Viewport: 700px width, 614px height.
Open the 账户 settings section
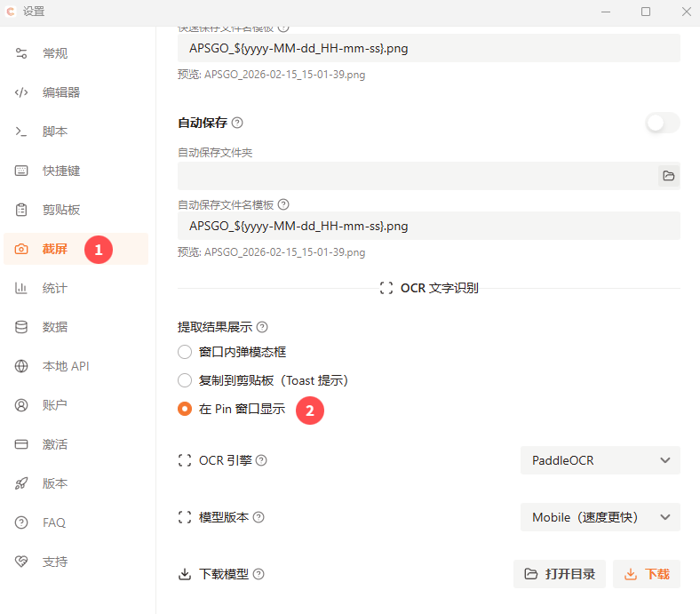coord(55,405)
